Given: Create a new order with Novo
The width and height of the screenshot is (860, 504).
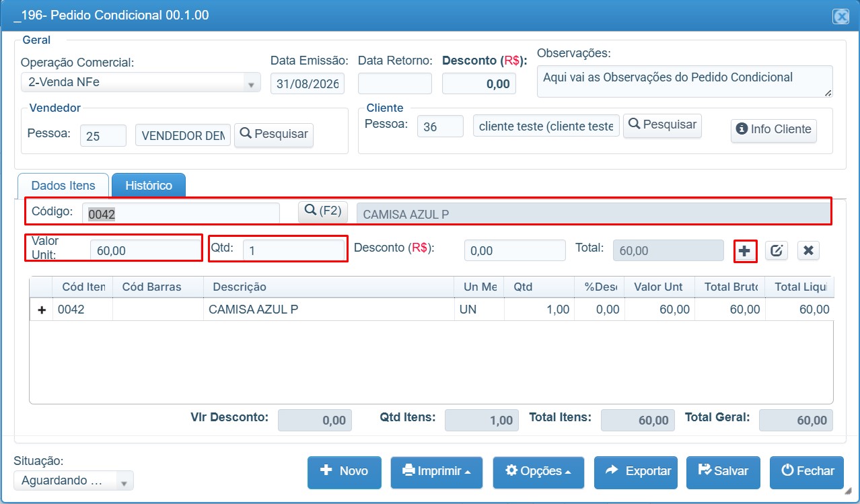Looking at the screenshot, I should click(x=345, y=472).
